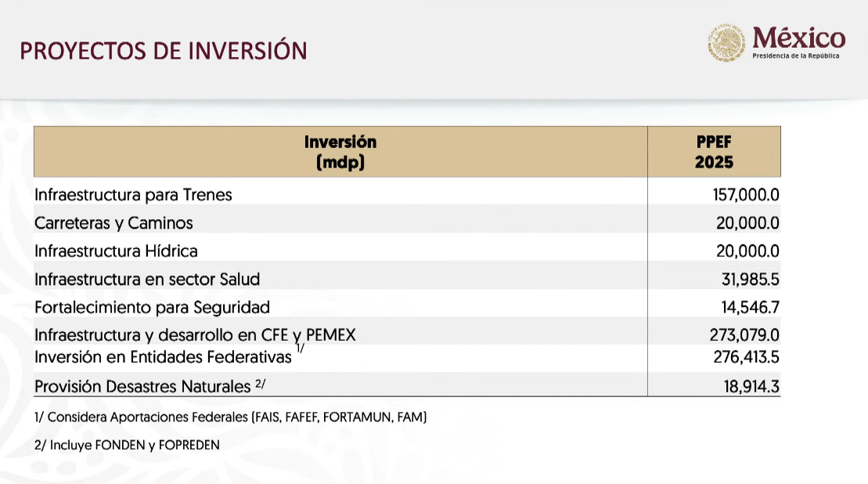Click Infraestructura y desarrollo en CFE y PEMEX

(x=195, y=335)
